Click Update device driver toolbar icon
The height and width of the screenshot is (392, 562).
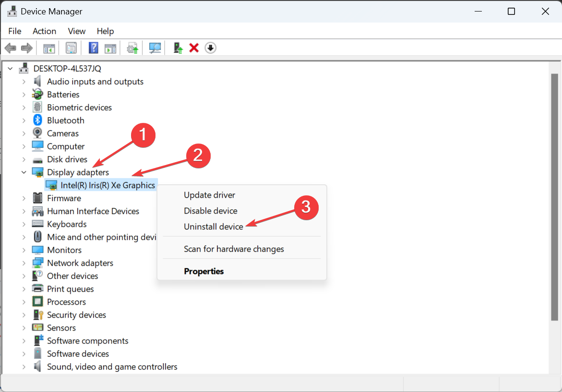(132, 48)
